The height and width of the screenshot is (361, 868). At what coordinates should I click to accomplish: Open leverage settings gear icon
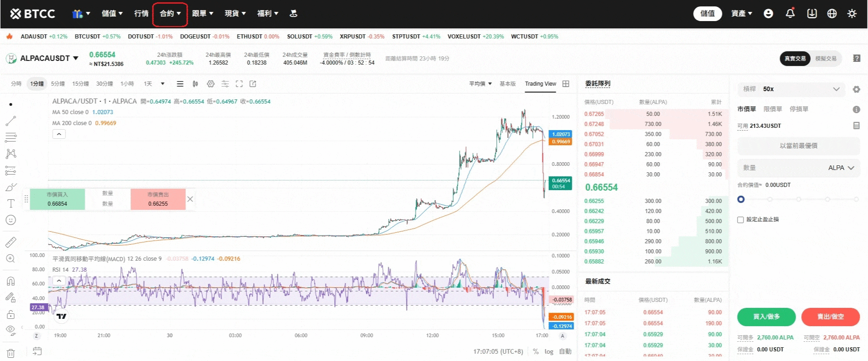point(856,89)
